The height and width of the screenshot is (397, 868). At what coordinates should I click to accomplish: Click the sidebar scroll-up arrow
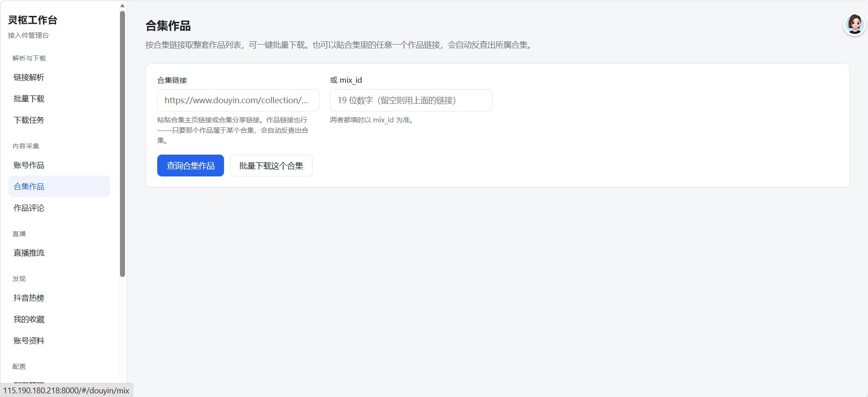click(x=122, y=5)
